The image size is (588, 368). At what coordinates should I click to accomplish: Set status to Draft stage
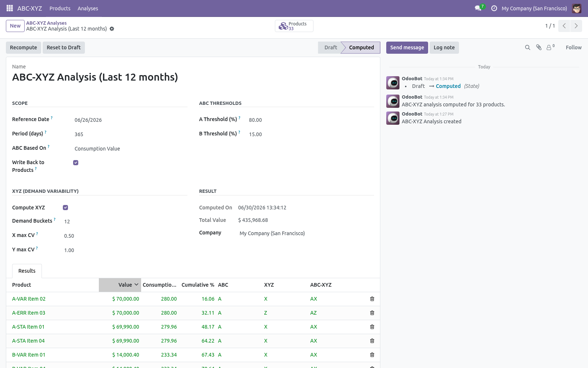330,47
